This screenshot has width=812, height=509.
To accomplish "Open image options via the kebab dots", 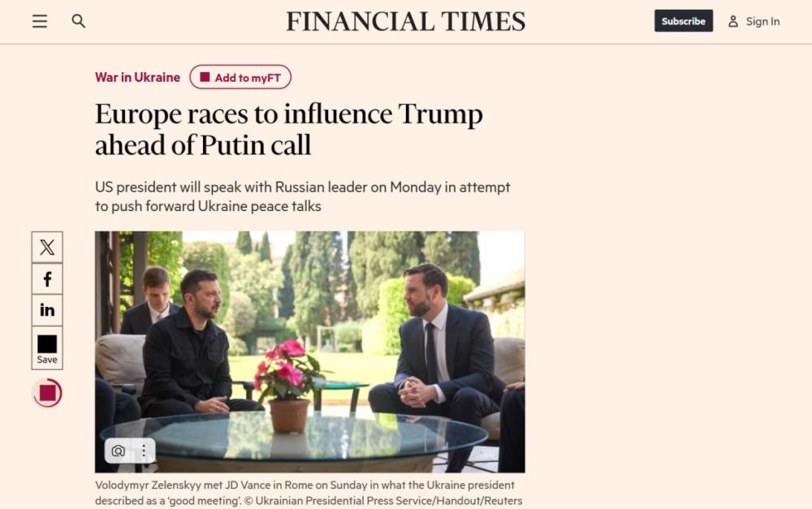I will coord(143,451).
